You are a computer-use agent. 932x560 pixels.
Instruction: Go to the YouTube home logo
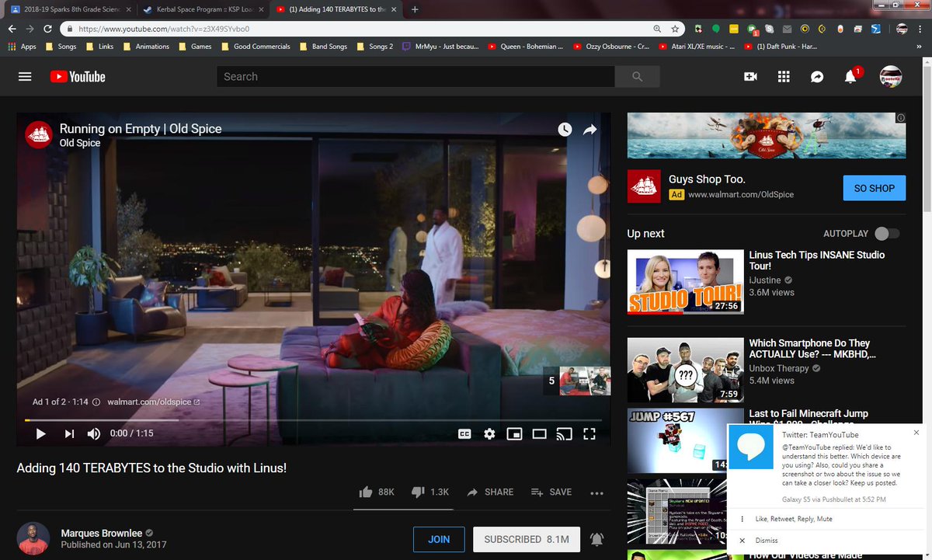pos(78,77)
